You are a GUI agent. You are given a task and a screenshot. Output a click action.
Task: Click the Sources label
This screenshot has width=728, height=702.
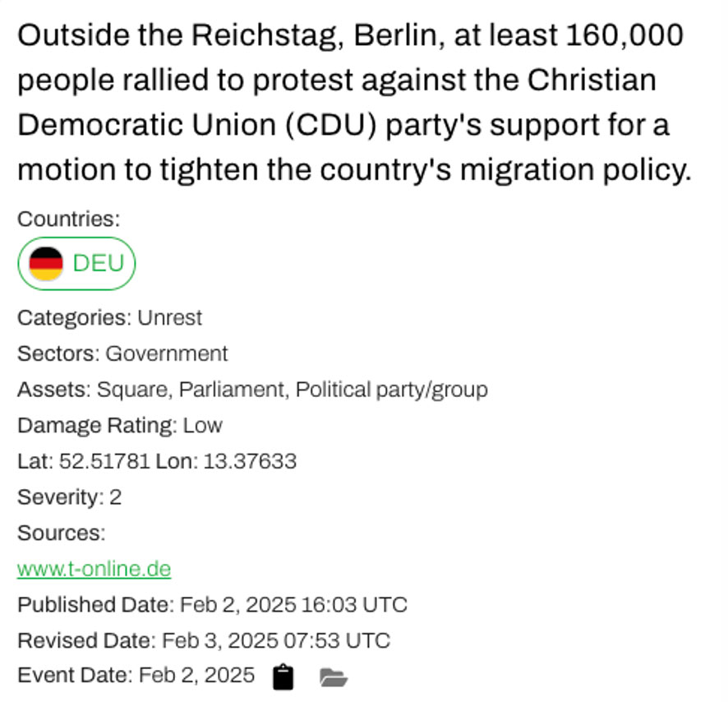62,533
